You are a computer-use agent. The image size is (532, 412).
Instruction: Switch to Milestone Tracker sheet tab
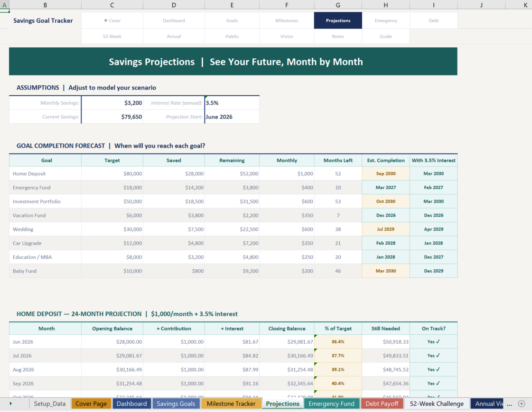tap(231, 403)
